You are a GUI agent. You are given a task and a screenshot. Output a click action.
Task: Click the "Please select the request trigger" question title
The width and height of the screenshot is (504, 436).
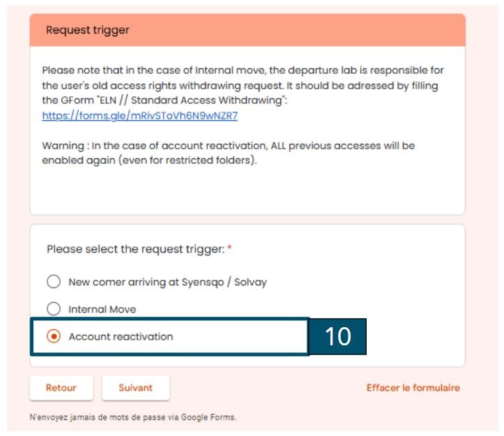[x=136, y=249]
